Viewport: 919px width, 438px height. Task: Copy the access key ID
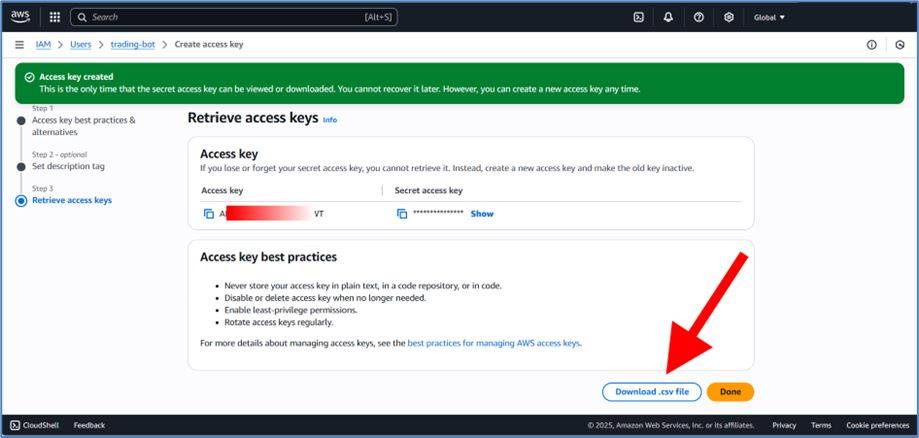(x=209, y=214)
